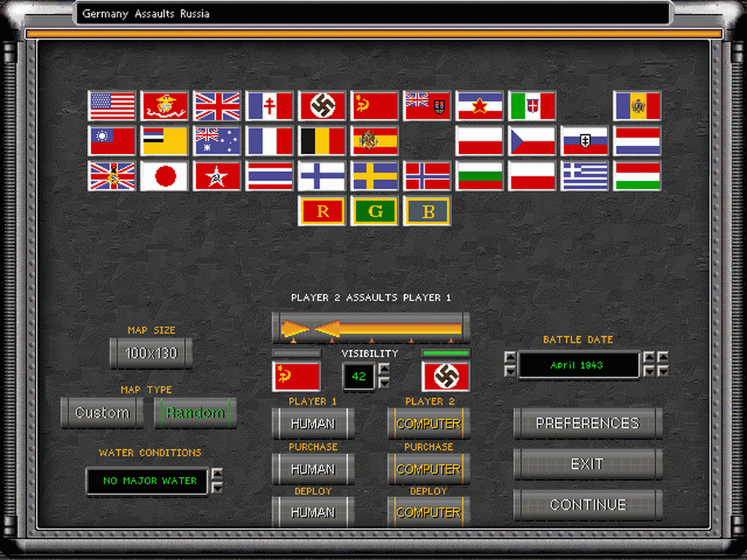Click the red R flag
The width and height of the screenshot is (747, 560).
click(x=322, y=211)
